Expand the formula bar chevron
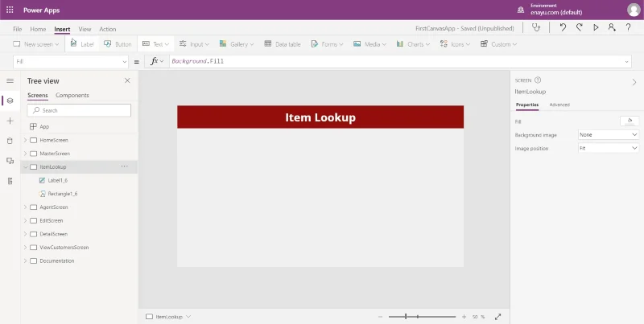This screenshot has width=644, height=324. click(x=627, y=62)
